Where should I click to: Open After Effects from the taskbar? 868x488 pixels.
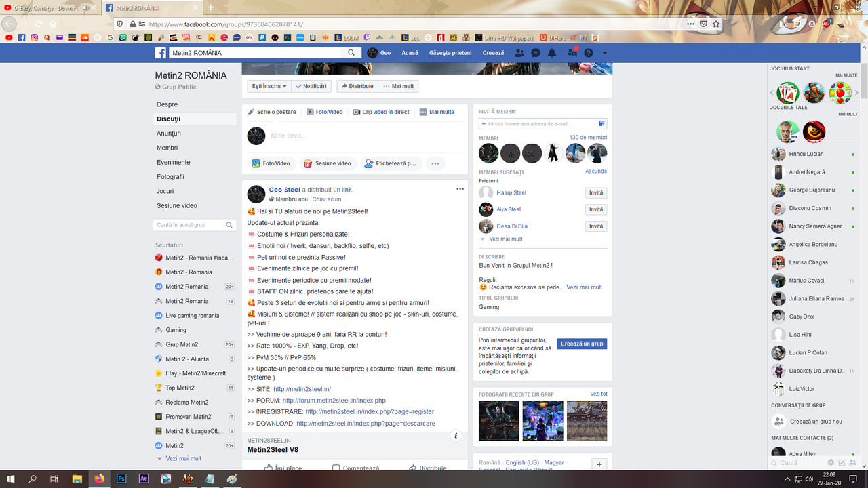point(143,479)
